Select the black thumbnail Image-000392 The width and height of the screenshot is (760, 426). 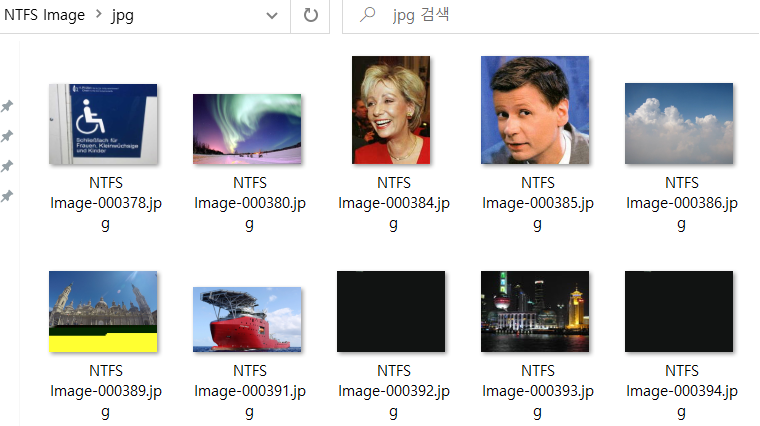click(391, 312)
